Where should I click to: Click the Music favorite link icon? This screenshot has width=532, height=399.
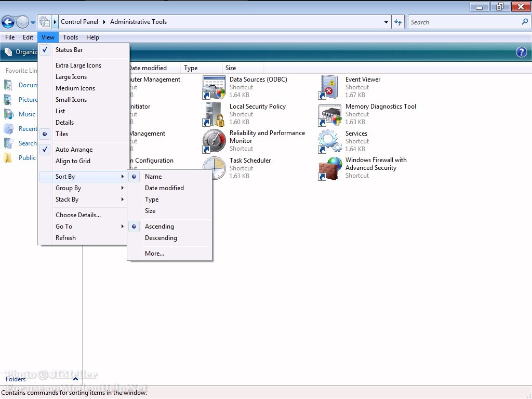[x=9, y=114]
